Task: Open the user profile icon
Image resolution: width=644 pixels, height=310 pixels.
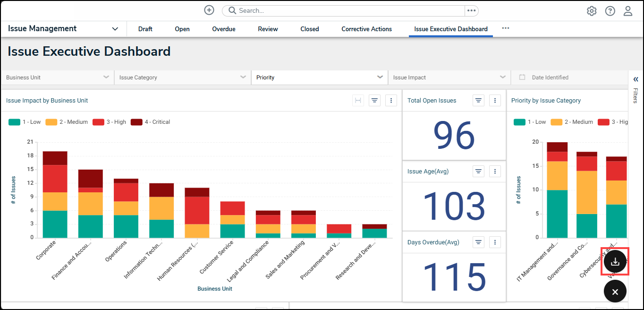Action: 628,11
